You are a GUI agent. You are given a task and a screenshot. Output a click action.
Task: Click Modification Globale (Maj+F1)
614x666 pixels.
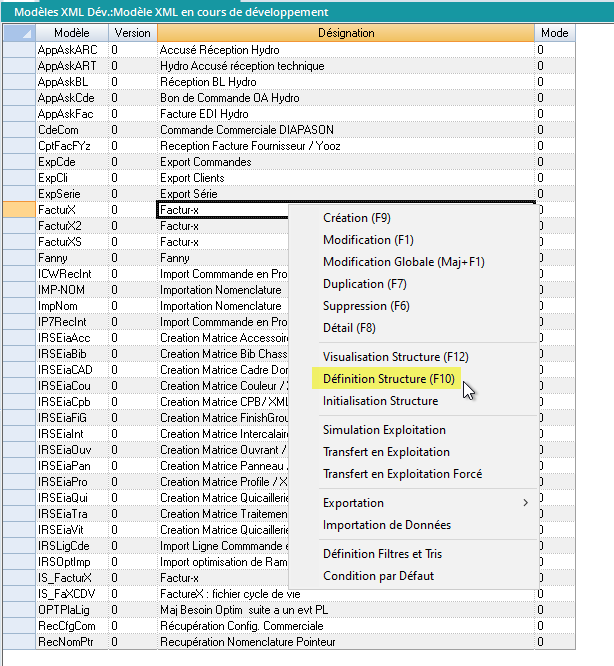click(x=403, y=262)
